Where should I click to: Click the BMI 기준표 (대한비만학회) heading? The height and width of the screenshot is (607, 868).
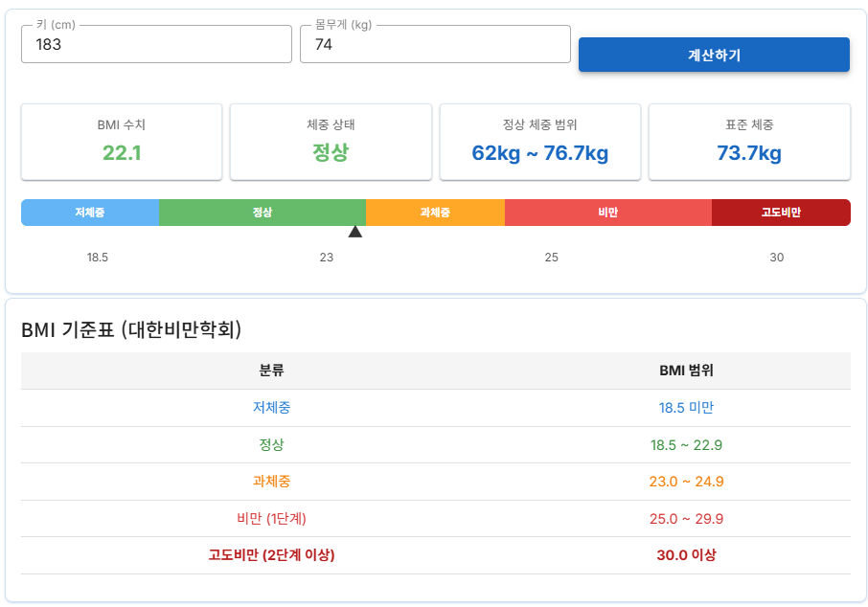tap(131, 329)
